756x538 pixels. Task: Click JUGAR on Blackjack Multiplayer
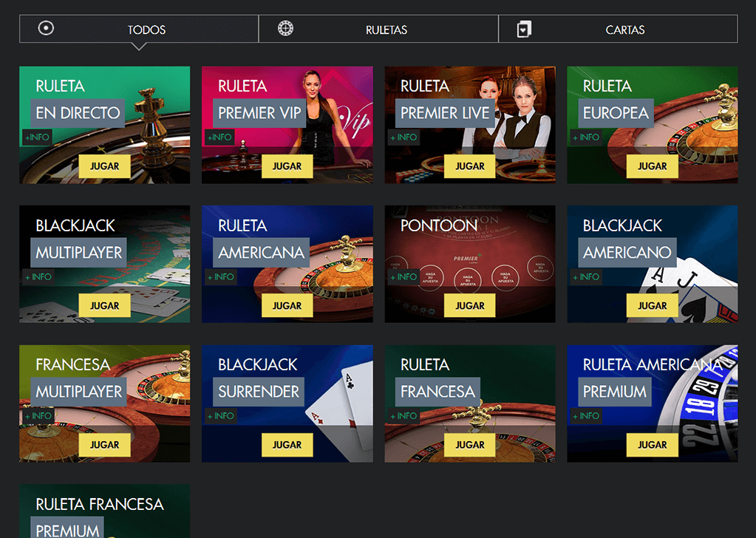(x=105, y=306)
